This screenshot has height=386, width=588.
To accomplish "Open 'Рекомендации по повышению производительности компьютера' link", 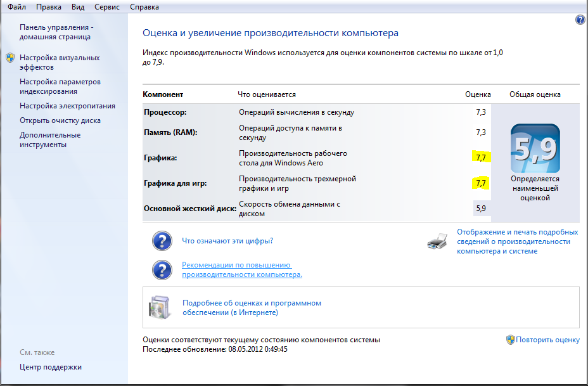I will 242,270.
